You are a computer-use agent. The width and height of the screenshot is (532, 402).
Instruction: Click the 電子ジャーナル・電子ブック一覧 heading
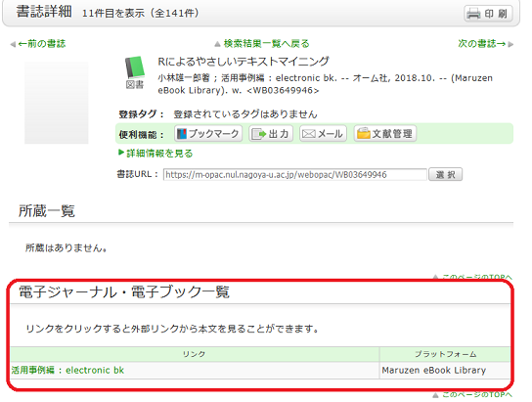(124, 291)
